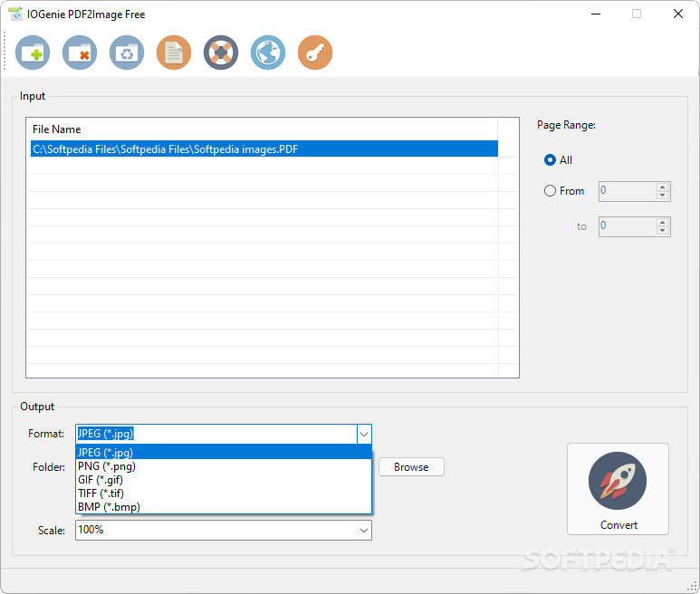The image size is (700, 594).
Task: Click the From page number field
Action: [628, 191]
